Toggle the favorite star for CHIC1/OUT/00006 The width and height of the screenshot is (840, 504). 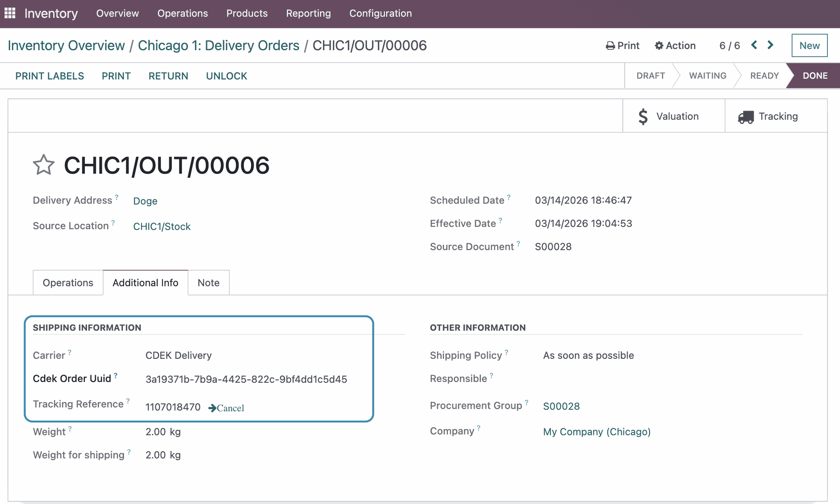point(44,165)
